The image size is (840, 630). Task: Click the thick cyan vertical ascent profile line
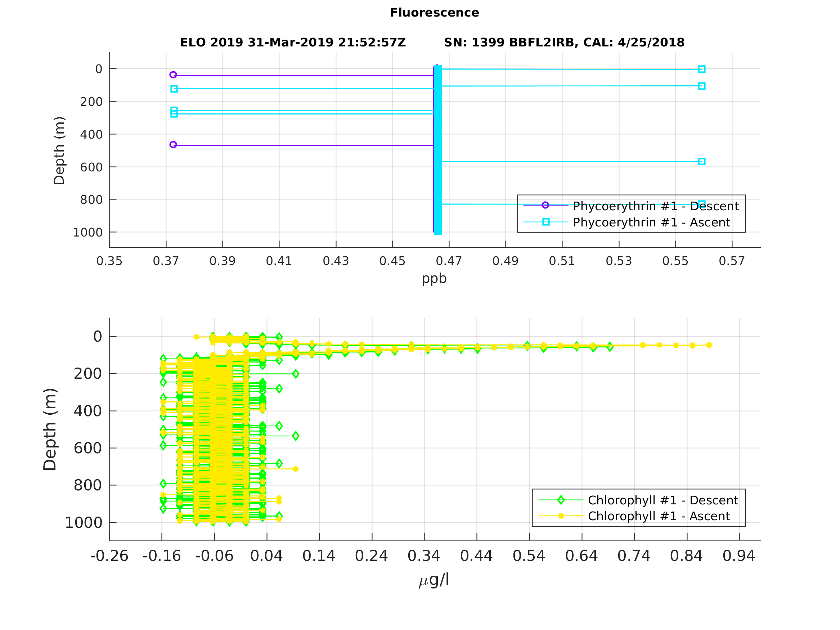pos(438,150)
